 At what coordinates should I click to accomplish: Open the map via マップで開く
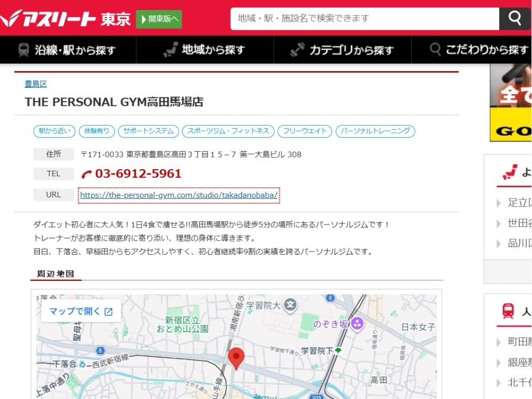tap(81, 311)
